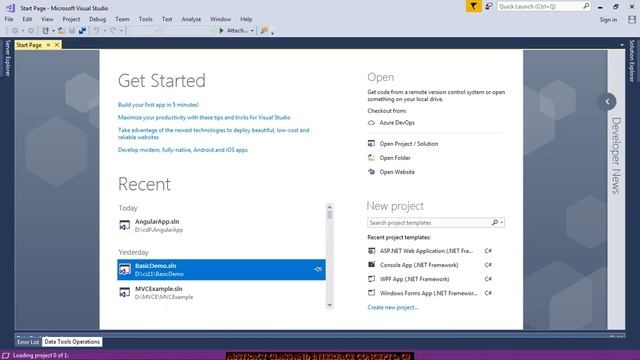Click the Save toolbar icon
640x360 pixels.
(72, 31)
